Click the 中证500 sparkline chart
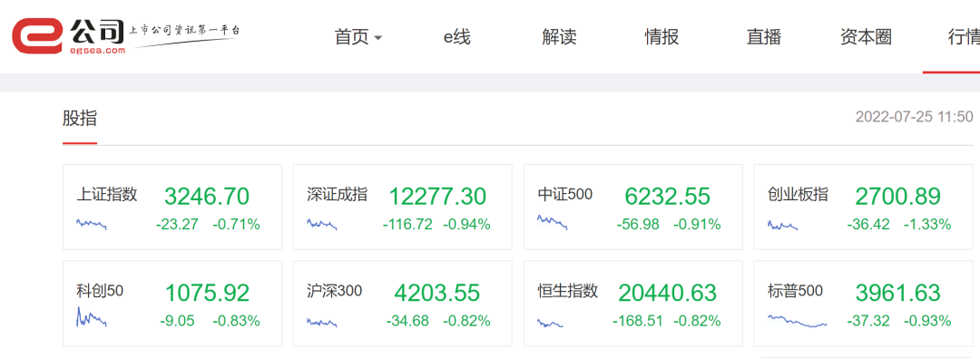 click(x=553, y=222)
